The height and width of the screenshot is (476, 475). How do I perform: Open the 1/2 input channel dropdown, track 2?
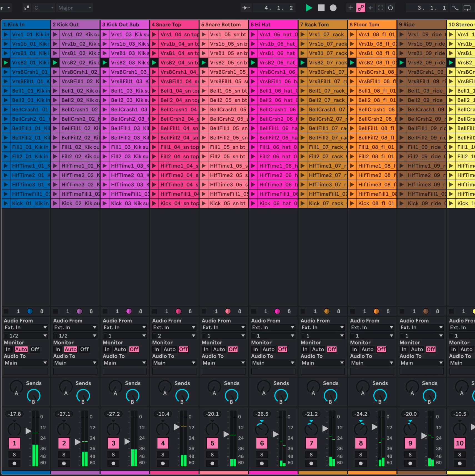point(75,336)
